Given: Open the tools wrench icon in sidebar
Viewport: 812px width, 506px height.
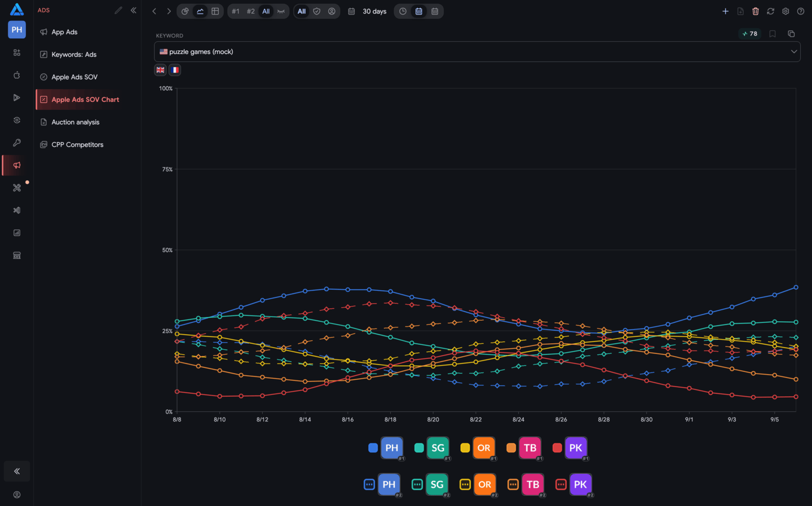Looking at the screenshot, I should click(17, 188).
